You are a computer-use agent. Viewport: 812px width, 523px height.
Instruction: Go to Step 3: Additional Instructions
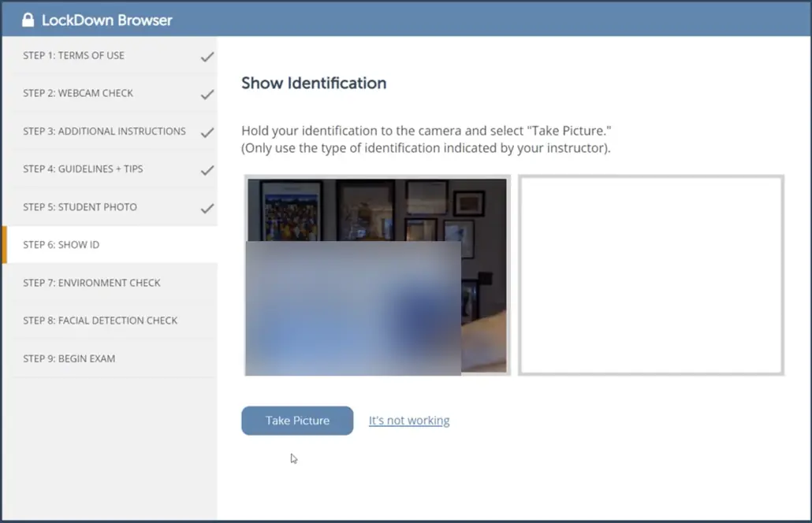pyautogui.click(x=110, y=132)
